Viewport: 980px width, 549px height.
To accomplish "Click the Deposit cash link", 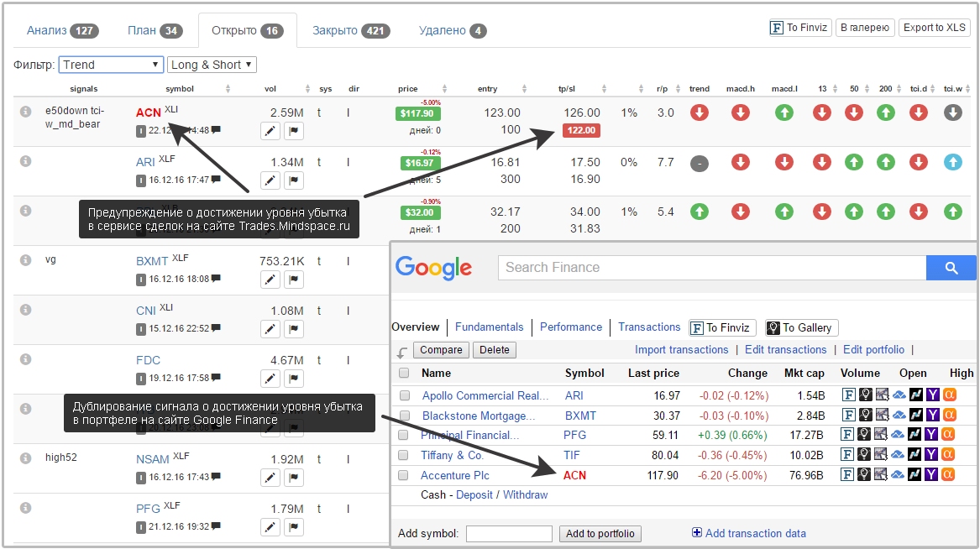I will [474, 494].
